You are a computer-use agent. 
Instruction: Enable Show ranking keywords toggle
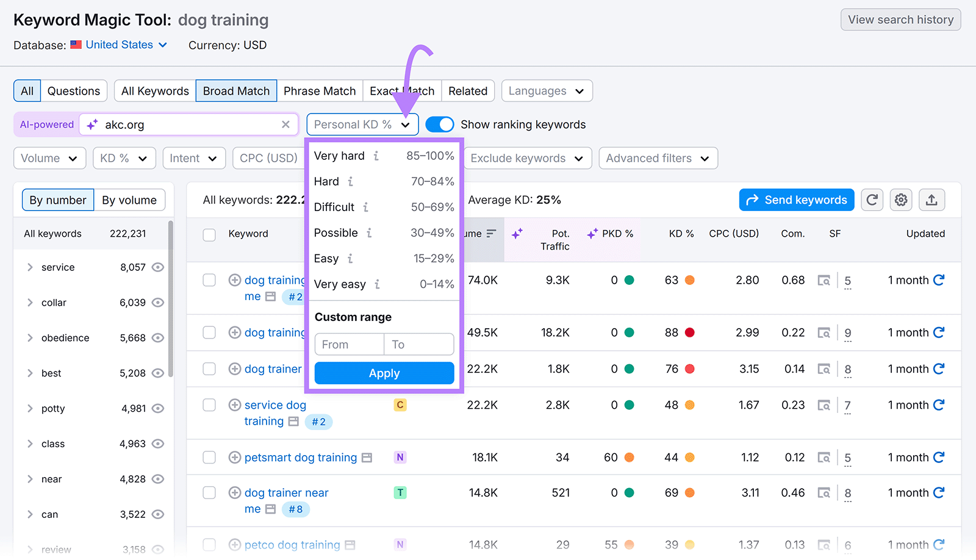(439, 124)
